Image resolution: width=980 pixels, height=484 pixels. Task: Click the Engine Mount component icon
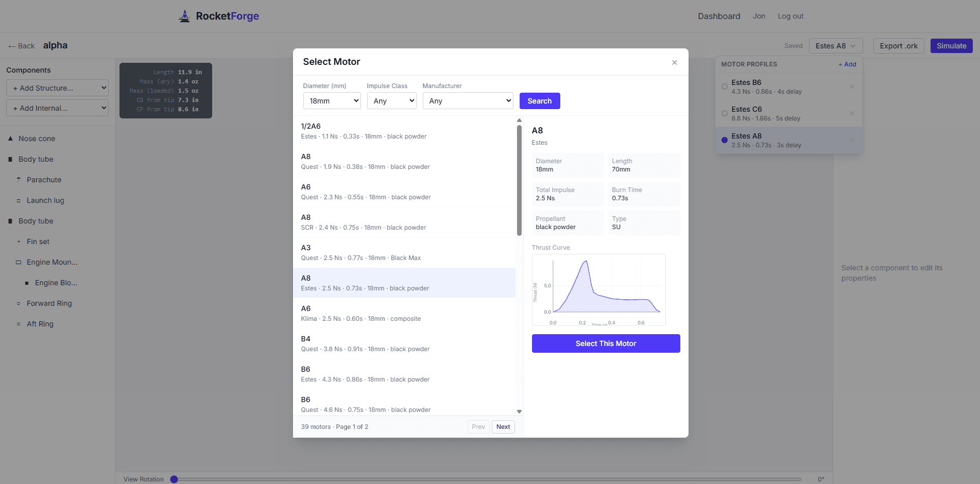coord(19,262)
